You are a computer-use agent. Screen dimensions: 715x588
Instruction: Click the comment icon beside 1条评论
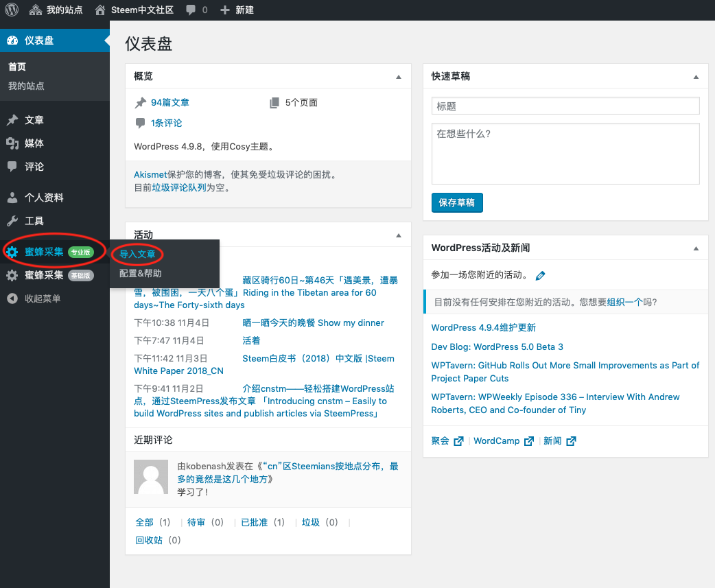click(x=141, y=123)
